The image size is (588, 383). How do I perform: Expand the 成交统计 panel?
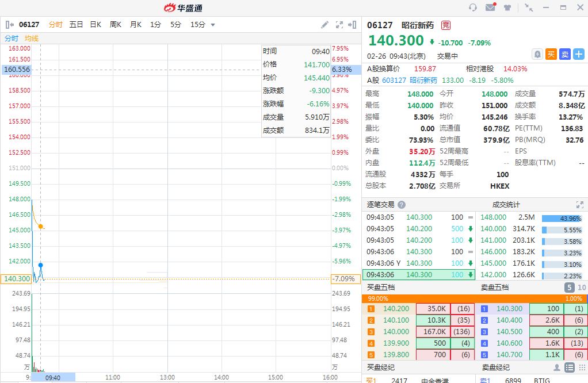(580, 205)
